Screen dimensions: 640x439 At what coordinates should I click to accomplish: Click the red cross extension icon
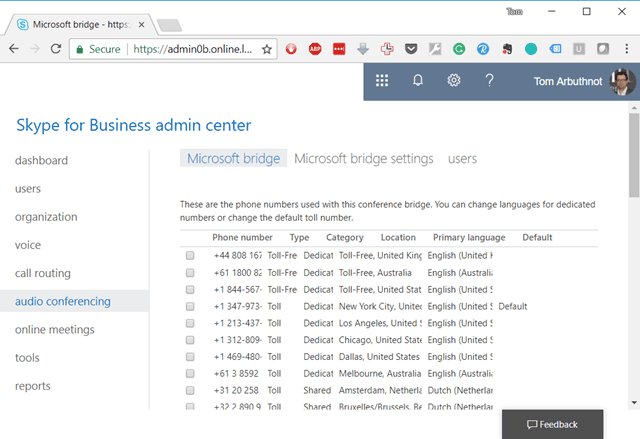pyautogui.click(x=387, y=49)
